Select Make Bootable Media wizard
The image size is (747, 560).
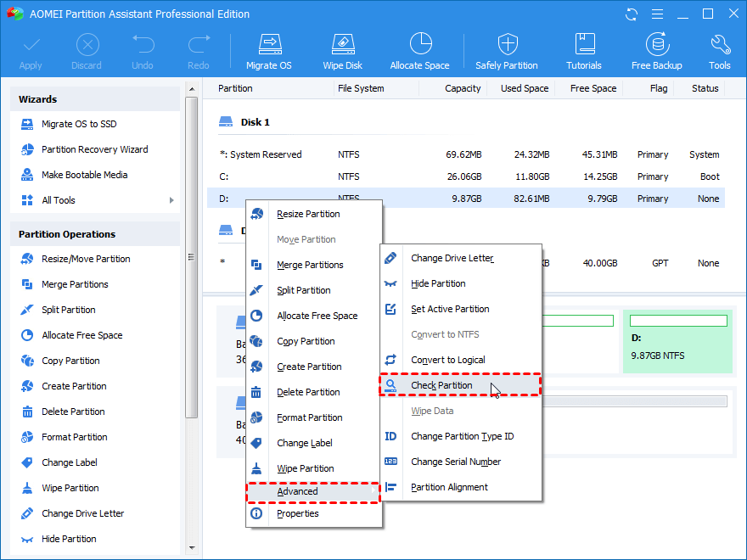84,175
